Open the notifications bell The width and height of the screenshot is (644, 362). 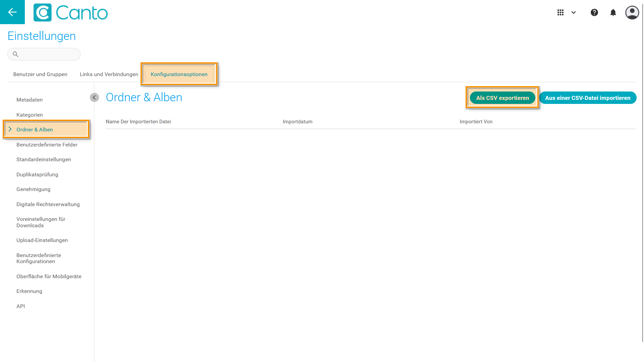613,13
